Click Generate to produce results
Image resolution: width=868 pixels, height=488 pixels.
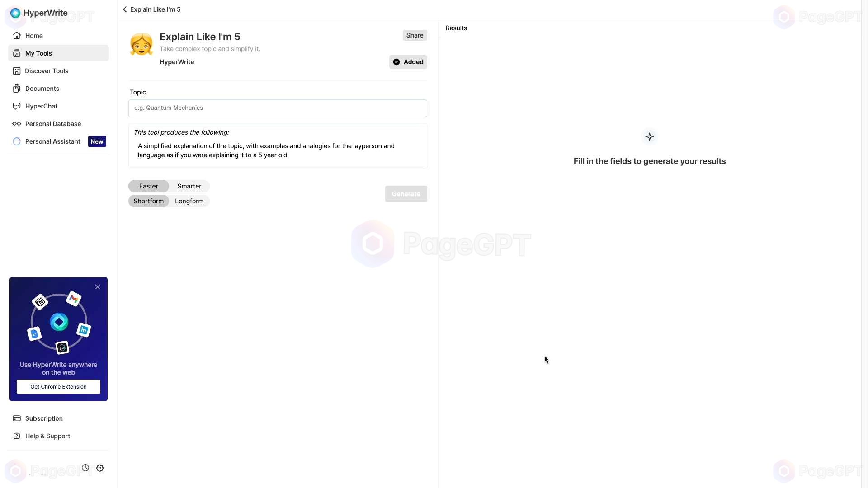click(406, 194)
